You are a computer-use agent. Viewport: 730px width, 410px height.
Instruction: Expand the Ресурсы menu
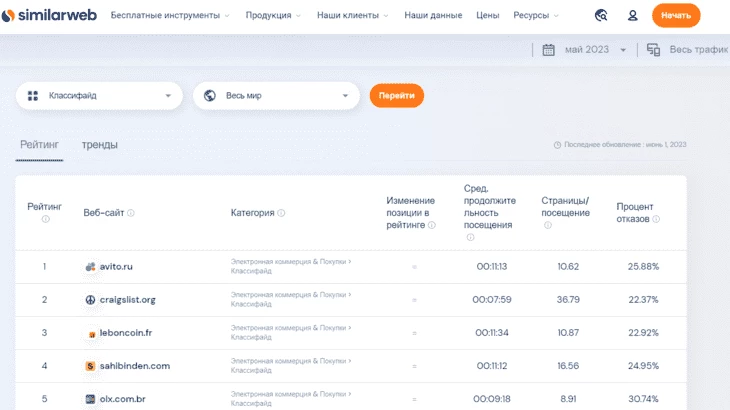(536, 15)
